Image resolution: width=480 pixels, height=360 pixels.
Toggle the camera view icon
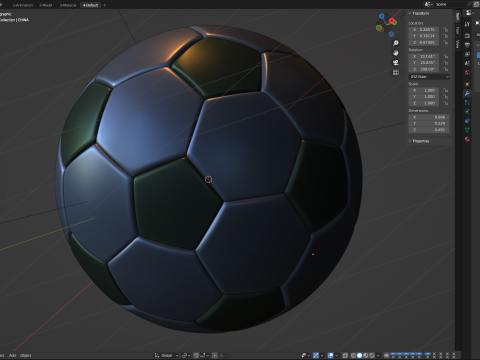pos(396,63)
